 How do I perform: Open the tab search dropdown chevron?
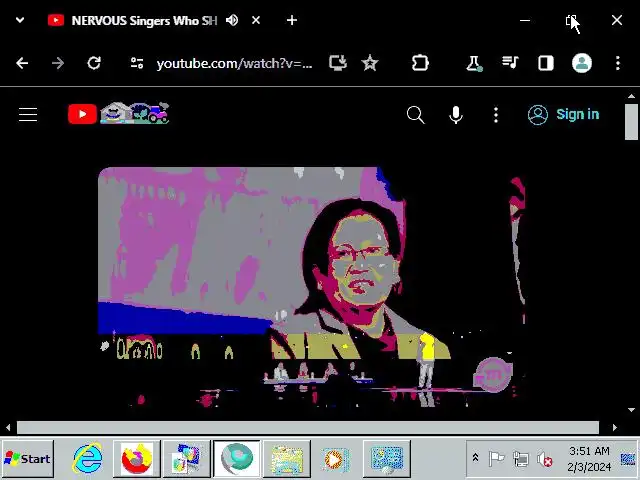pyautogui.click(x=20, y=20)
